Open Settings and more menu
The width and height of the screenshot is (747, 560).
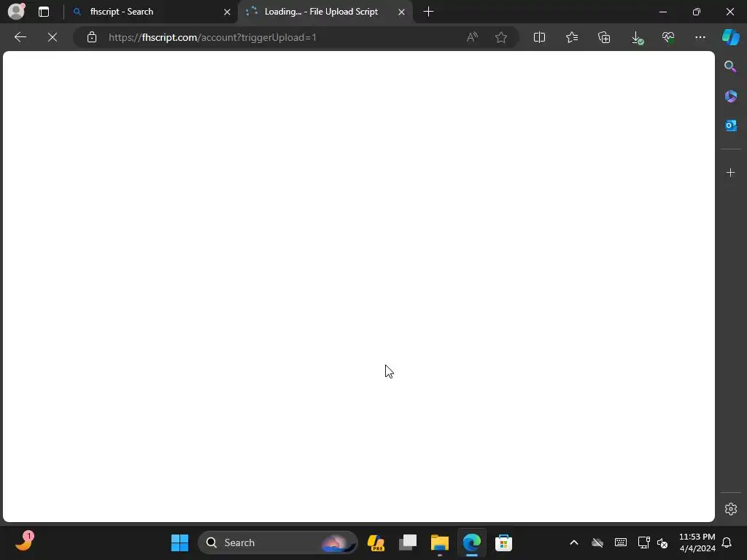[x=700, y=37]
